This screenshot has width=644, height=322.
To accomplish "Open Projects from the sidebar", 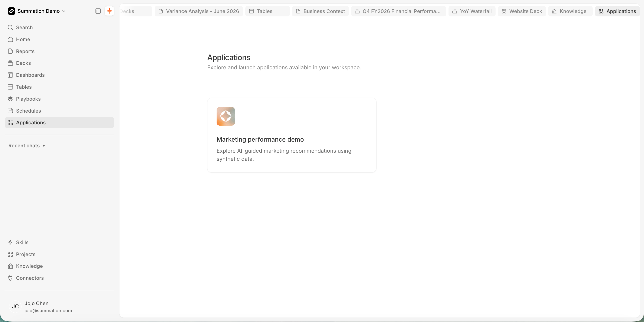I will tap(59, 254).
